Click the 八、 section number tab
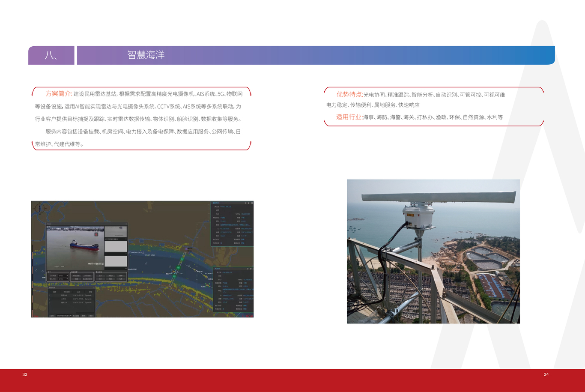Image resolution: width=585 pixels, height=392 pixels. (x=51, y=55)
